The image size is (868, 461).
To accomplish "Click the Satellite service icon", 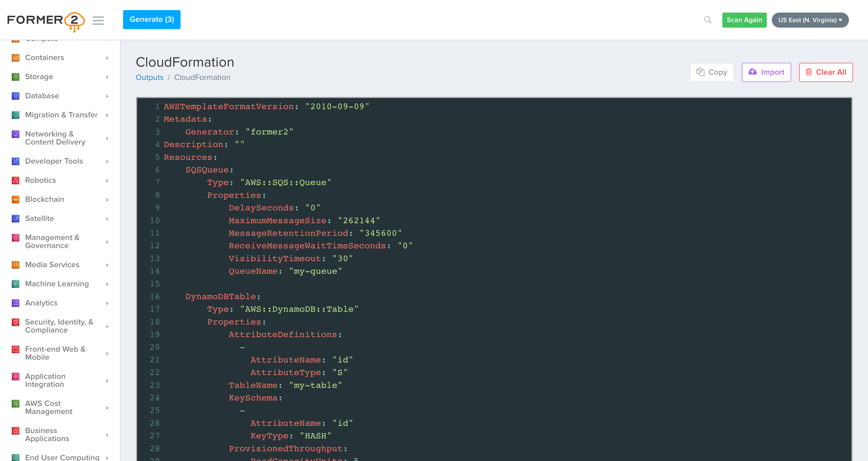I will tap(16, 218).
